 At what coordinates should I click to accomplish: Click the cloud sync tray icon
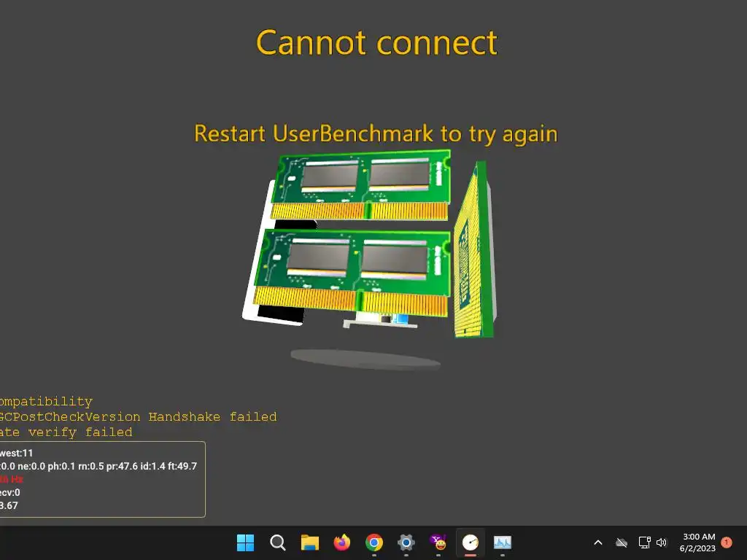click(622, 542)
